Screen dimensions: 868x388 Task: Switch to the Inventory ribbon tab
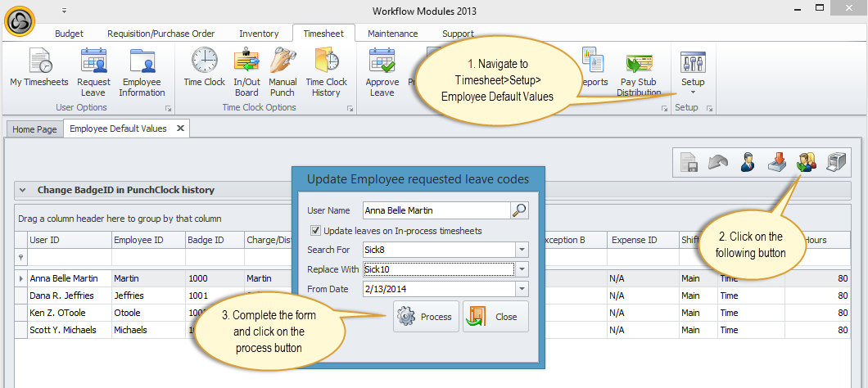click(x=259, y=34)
